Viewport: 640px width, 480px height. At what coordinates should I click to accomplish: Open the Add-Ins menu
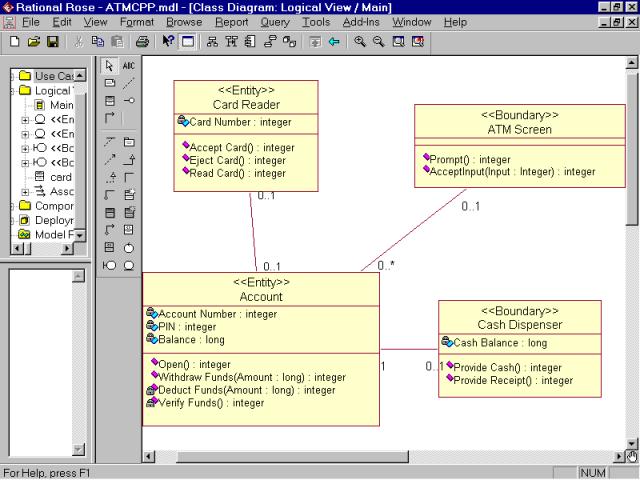361,22
